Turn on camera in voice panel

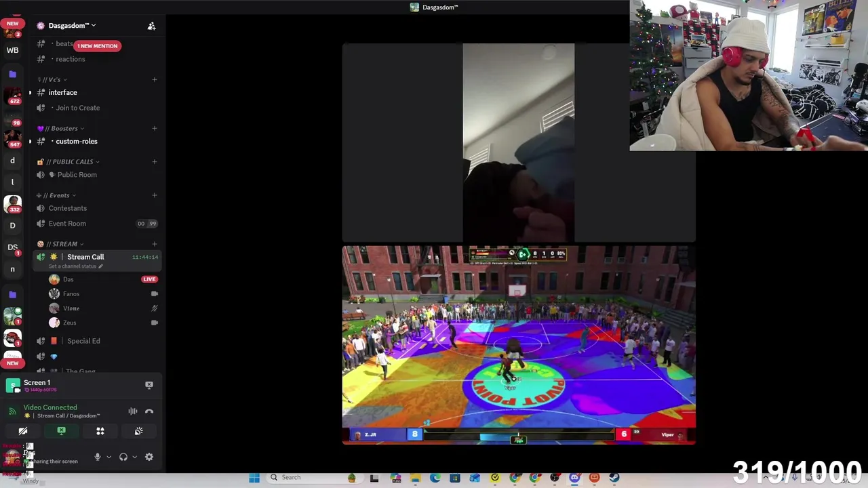coord(22,431)
